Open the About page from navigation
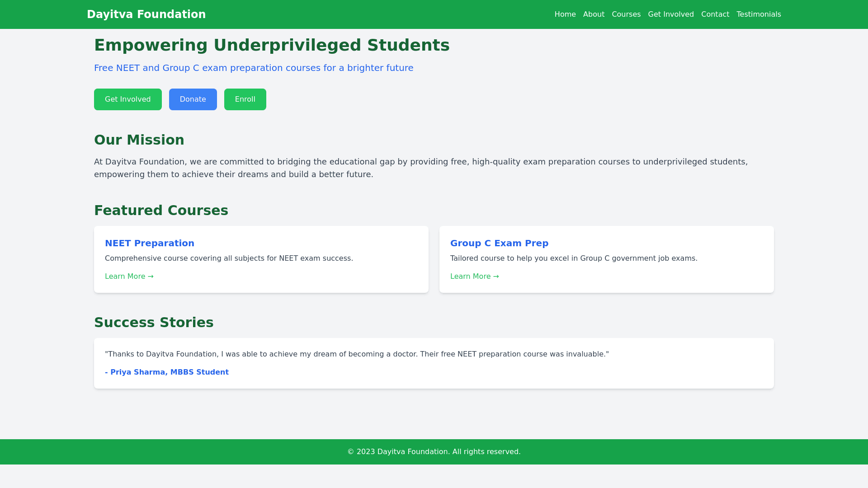This screenshot has height=488, width=868. 593,14
